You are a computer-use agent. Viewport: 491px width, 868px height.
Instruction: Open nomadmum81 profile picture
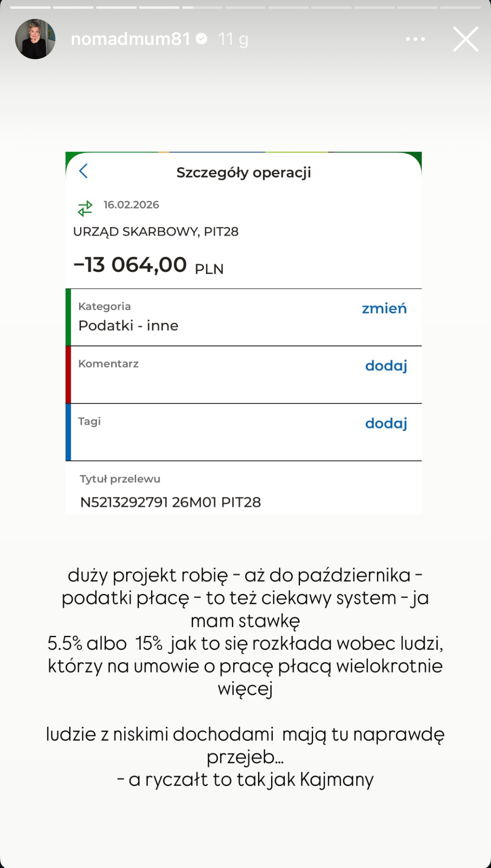pyautogui.click(x=35, y=39)
